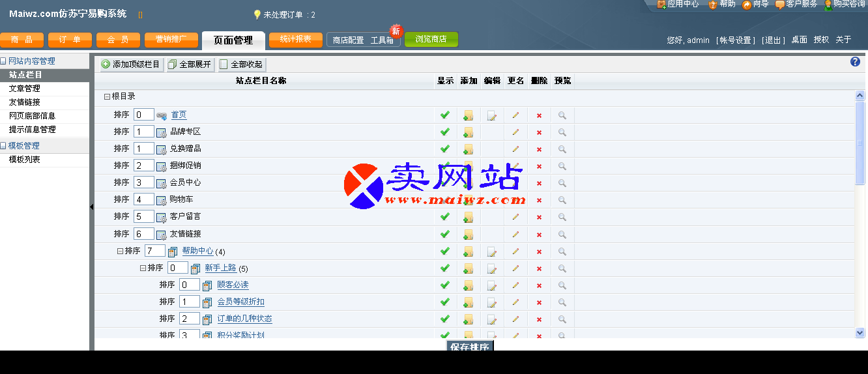Click the edit page icon in 首页 row
Image resolution: width=868 pixels, height=374 pixels.
click(492, 116)
